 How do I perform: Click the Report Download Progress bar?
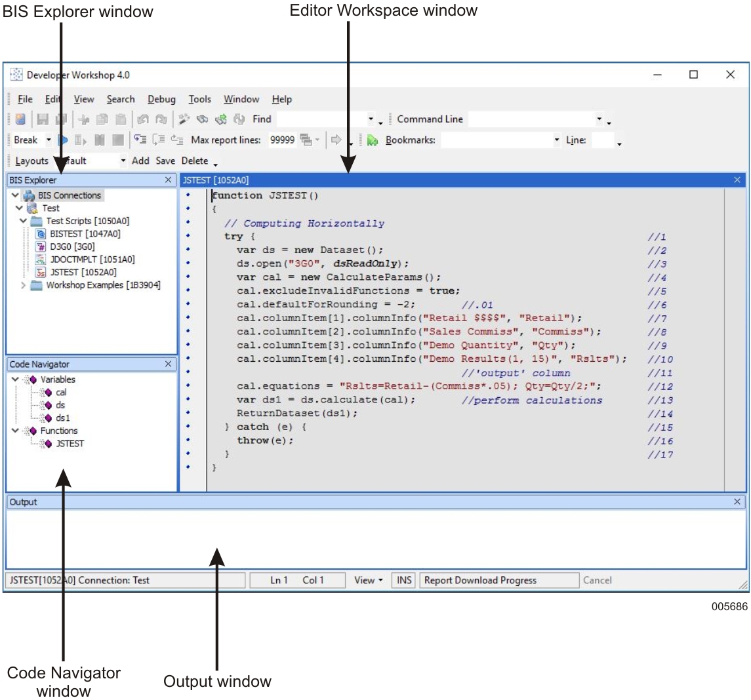(x=500, y=580)
